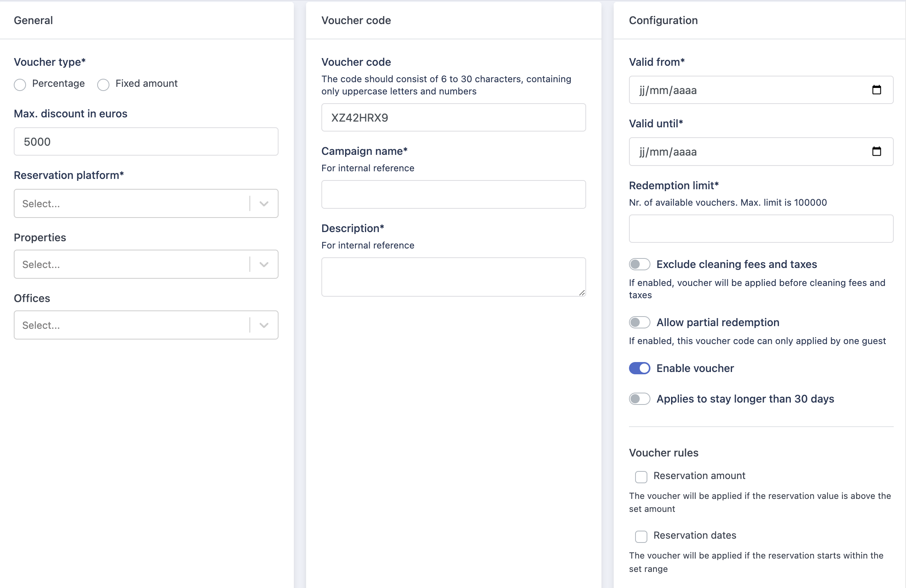This screenshot has width=906, height=588.
Task: Check the Reservation dates rule
Action: point(641,536)
